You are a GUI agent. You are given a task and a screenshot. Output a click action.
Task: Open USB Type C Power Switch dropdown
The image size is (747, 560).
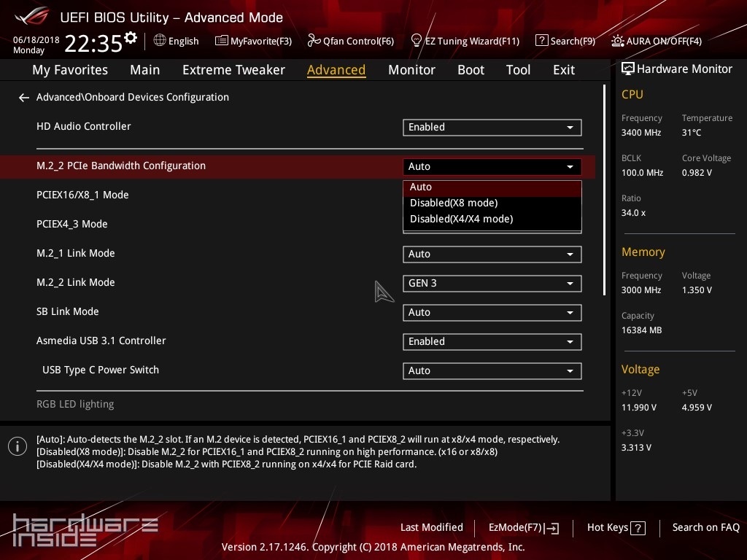(x=492, y=371)
